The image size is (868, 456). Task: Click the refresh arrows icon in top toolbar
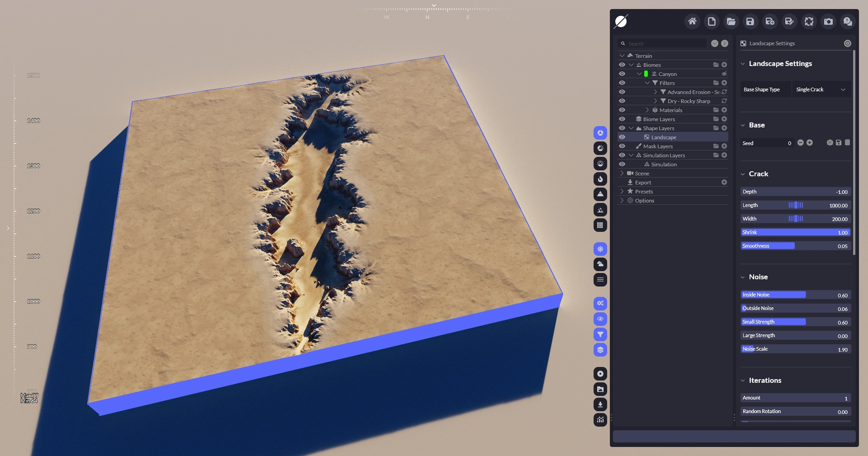coord(809,21)
